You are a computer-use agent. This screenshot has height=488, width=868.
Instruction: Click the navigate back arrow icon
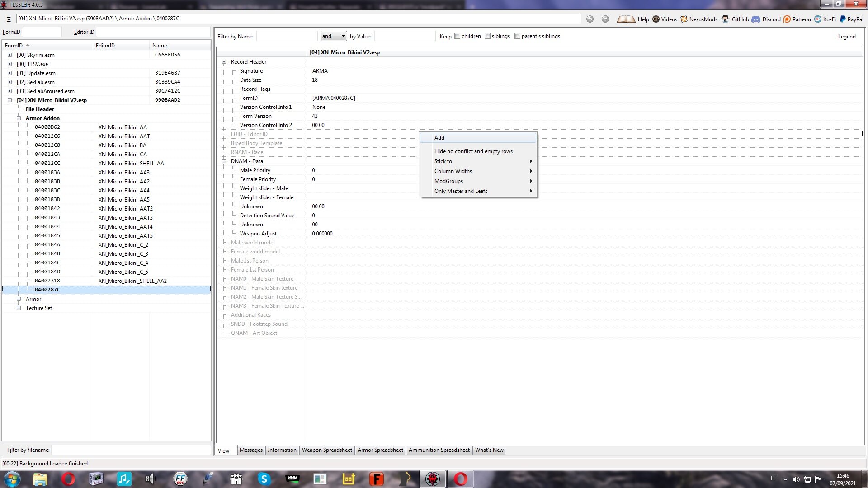coord(590,19)
